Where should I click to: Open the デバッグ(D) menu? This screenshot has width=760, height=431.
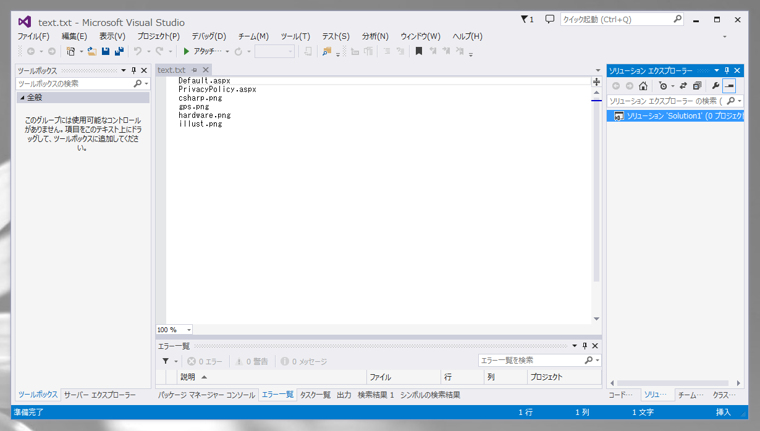(208, 36)
